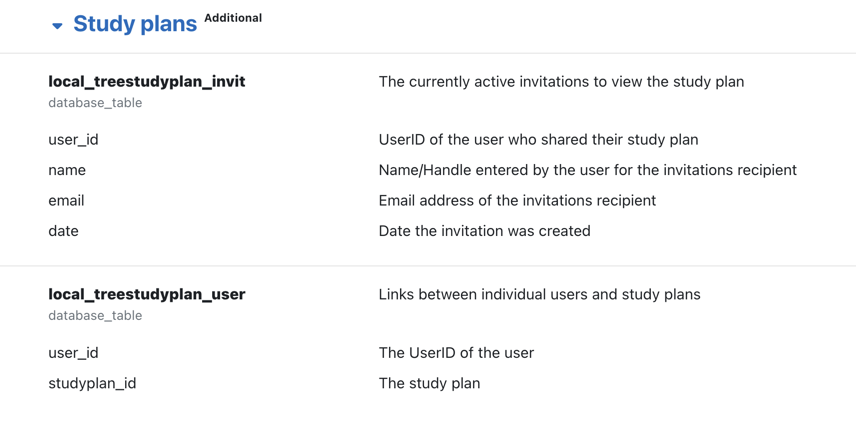Click the date field label
Screen dimensions: 856x436
(63, 231)
